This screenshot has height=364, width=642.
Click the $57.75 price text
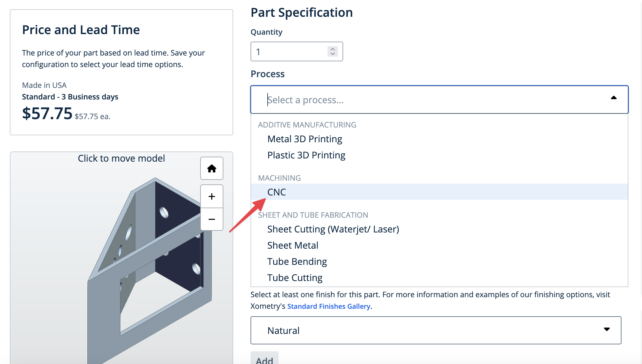(47, 113)
